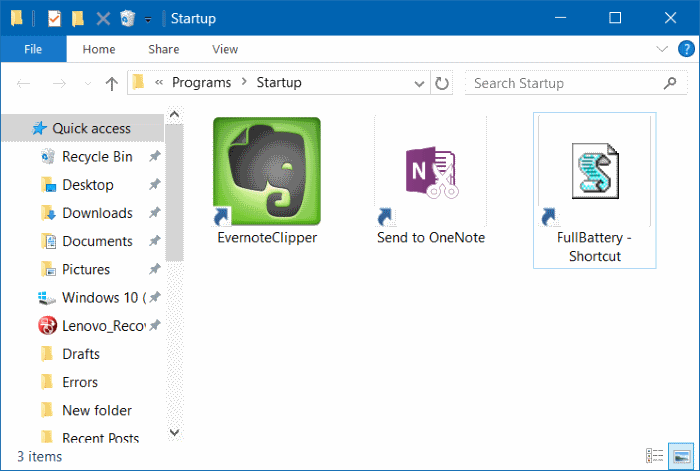This screenshot has width=700, height=471.
Task: Click the EvernoteClipper file name label
Action: [x=267, y=238]
